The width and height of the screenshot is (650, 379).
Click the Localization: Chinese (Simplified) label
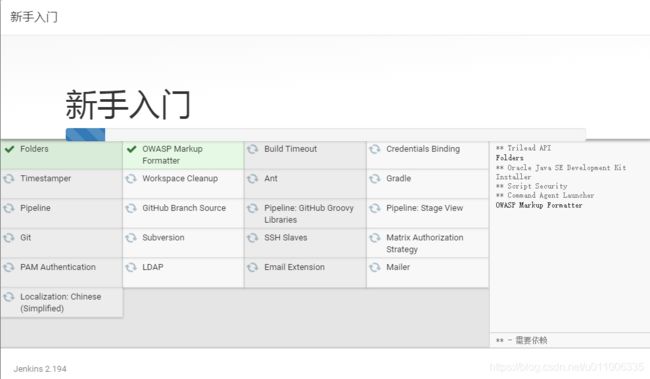[61, 303]
